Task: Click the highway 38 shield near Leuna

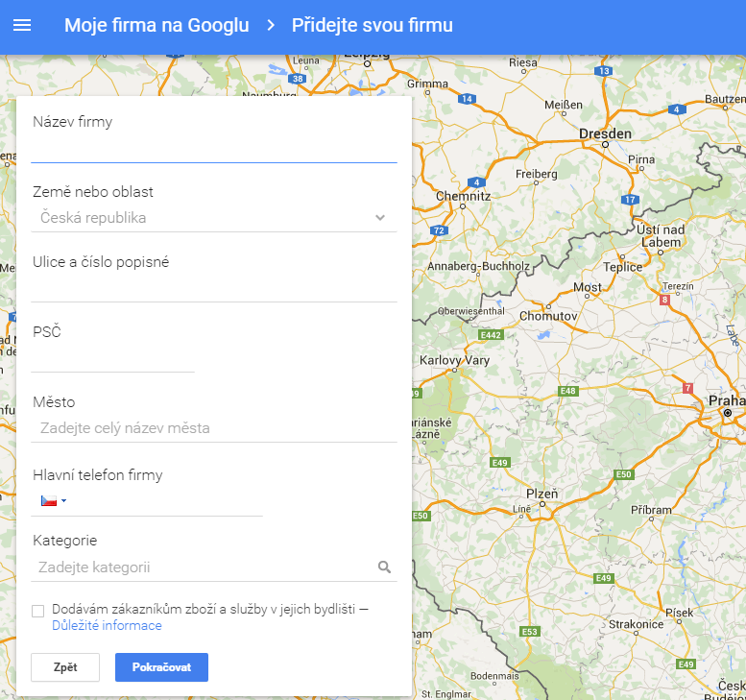Action: [298, 79]
